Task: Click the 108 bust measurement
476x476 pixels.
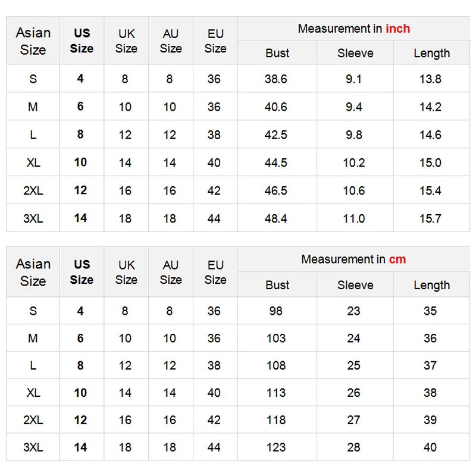Action: point(276,365)
